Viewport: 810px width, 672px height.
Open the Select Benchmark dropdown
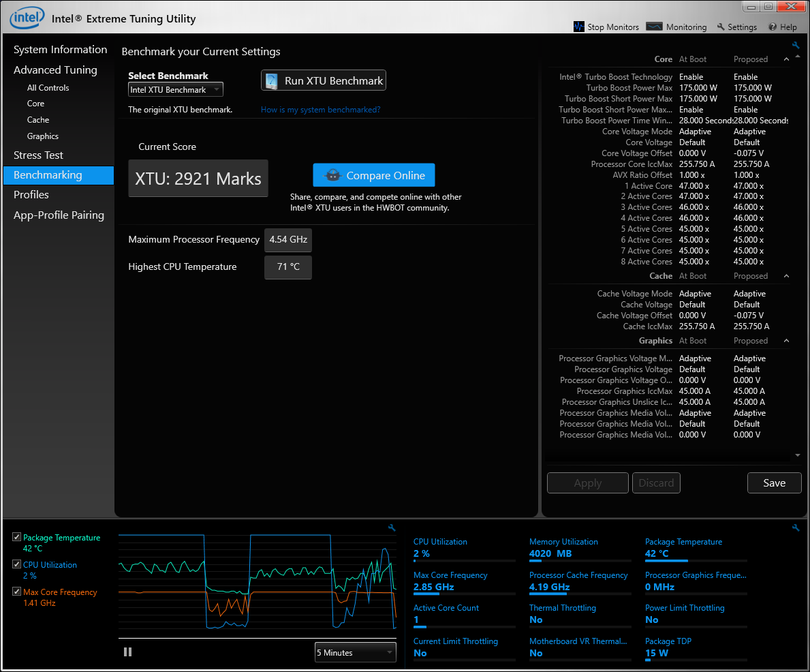176,89
